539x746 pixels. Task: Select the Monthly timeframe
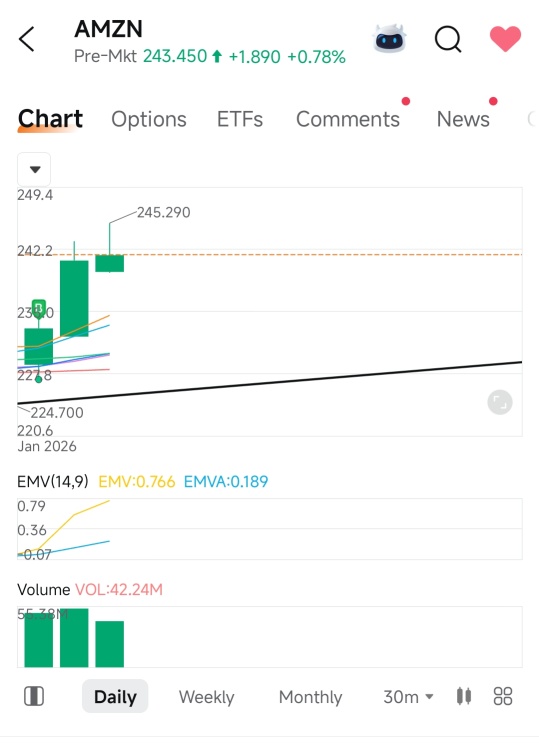310,697
